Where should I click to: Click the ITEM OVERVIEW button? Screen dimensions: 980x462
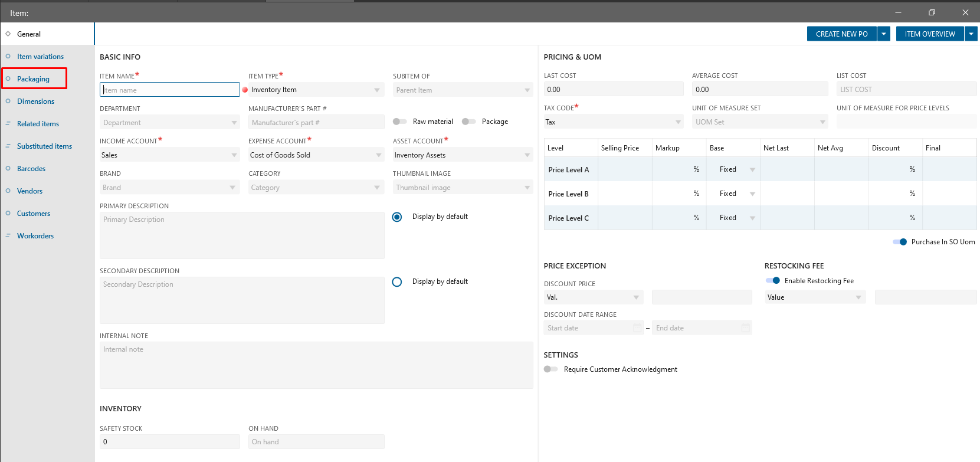click(x=930, y=34)
